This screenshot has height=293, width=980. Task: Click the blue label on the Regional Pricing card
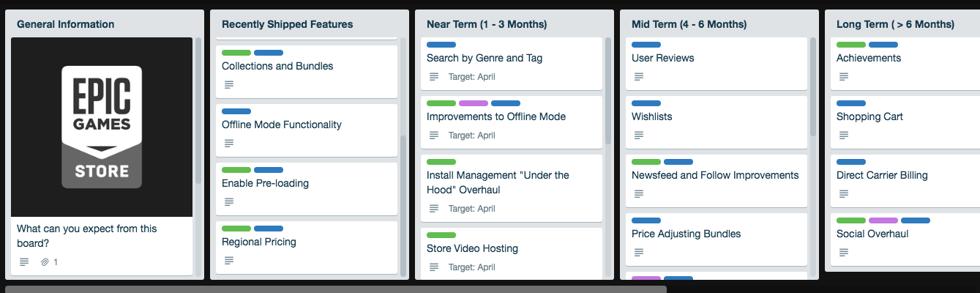269,229
